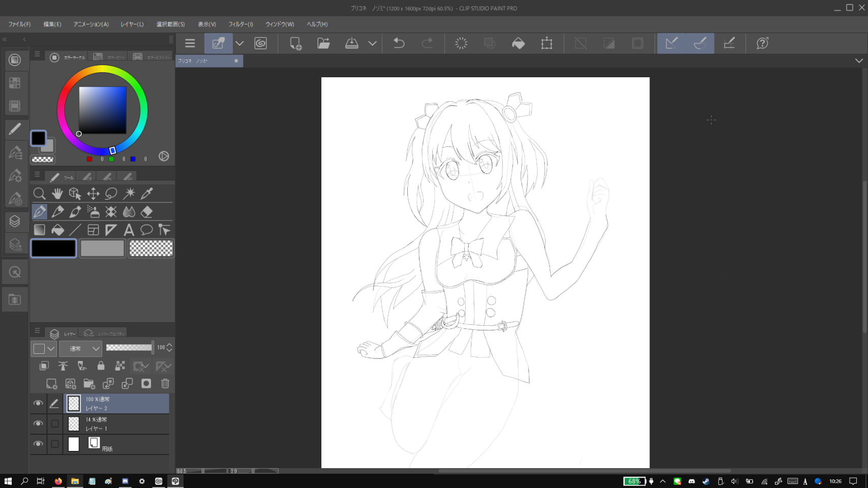
Task: Select the Eraser tool
Action: pyautogui.click(x=146, y=212)
